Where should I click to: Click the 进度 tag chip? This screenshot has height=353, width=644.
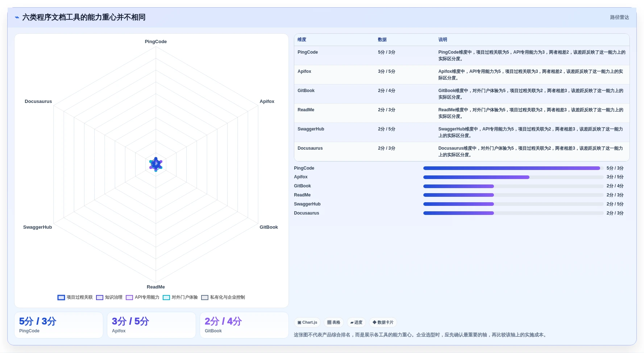point(356,322)
